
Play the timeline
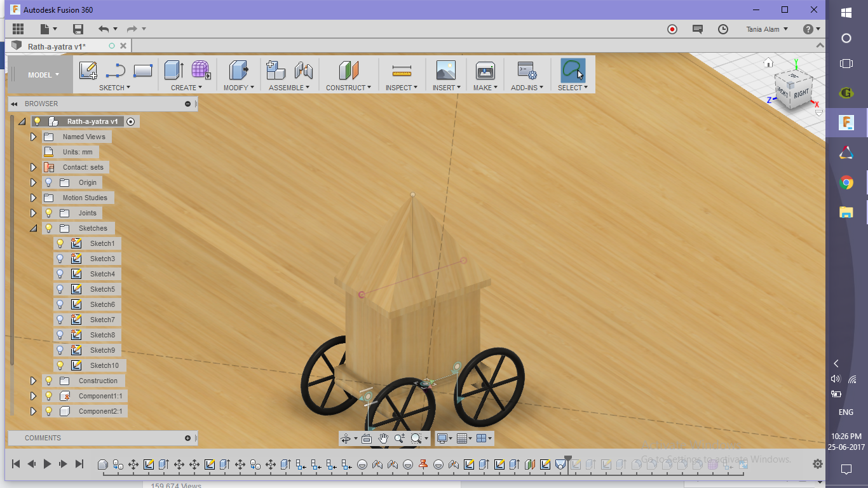click(47, 464)
